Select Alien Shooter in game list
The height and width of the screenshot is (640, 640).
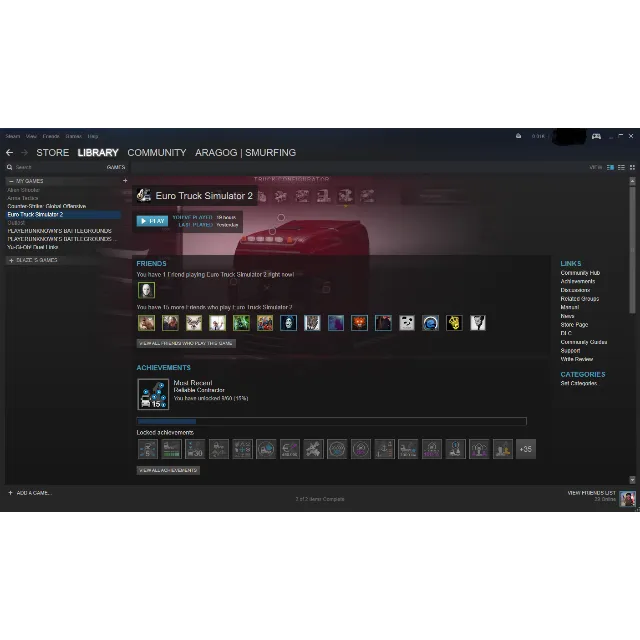coord(23,190)
